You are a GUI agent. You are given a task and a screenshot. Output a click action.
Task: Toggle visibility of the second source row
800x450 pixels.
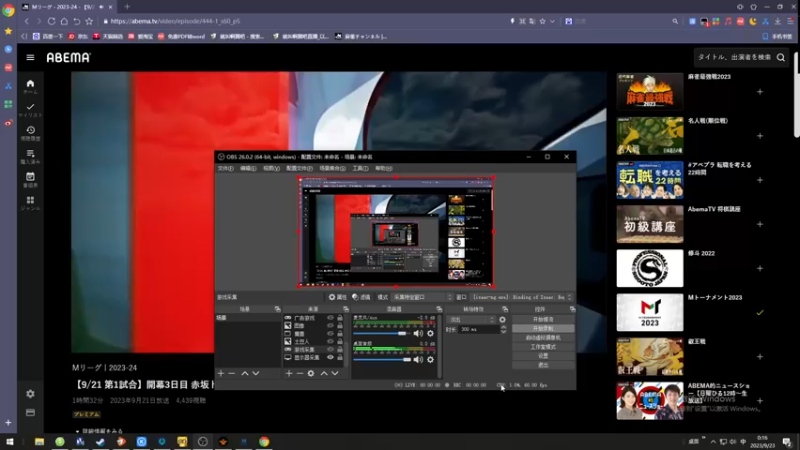click(330, 326)
